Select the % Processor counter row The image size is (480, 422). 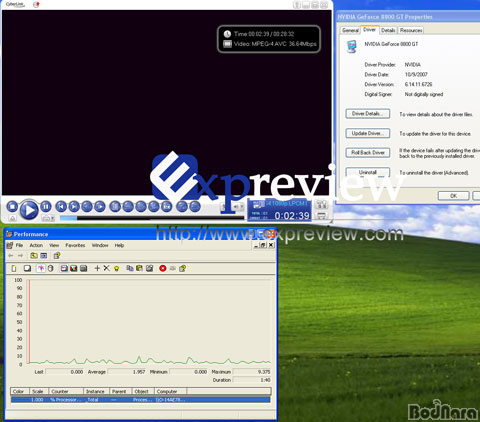140,400
